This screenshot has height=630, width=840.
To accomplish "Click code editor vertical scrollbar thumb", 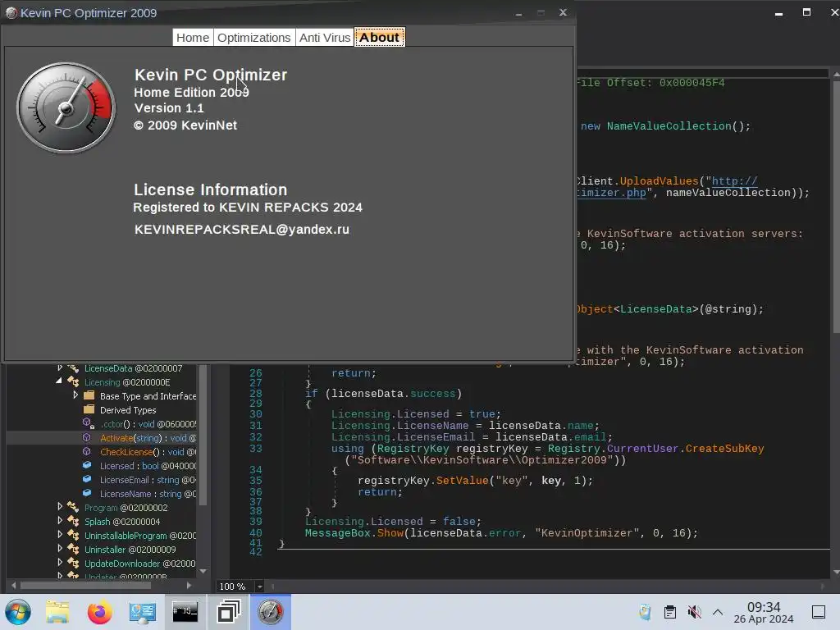I will pyautogui.click(x=836, y=209).
